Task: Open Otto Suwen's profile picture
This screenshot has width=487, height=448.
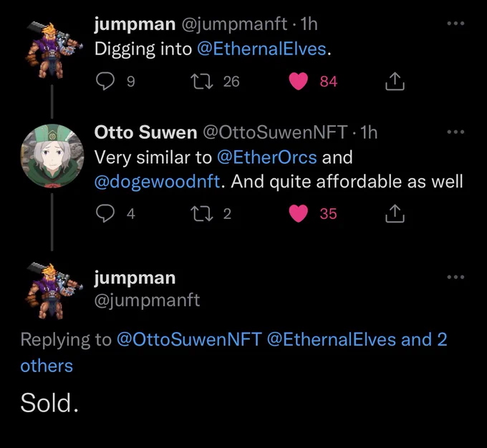Action: click(x=52, y=156)
